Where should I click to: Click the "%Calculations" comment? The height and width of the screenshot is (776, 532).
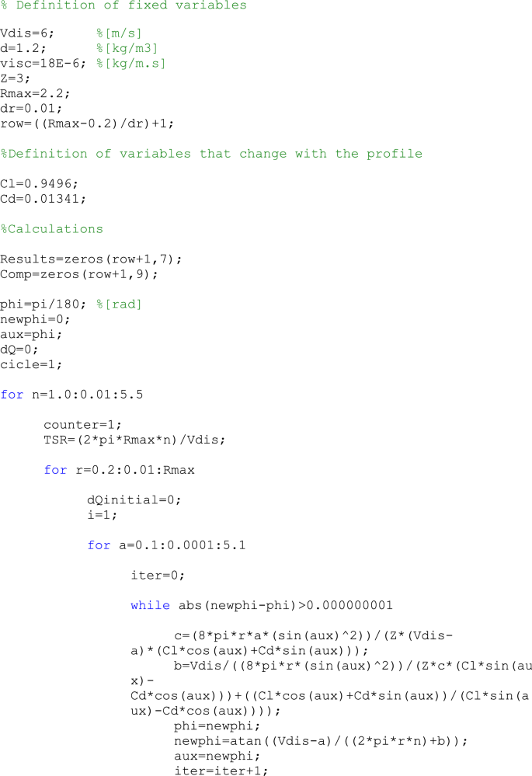52,229
